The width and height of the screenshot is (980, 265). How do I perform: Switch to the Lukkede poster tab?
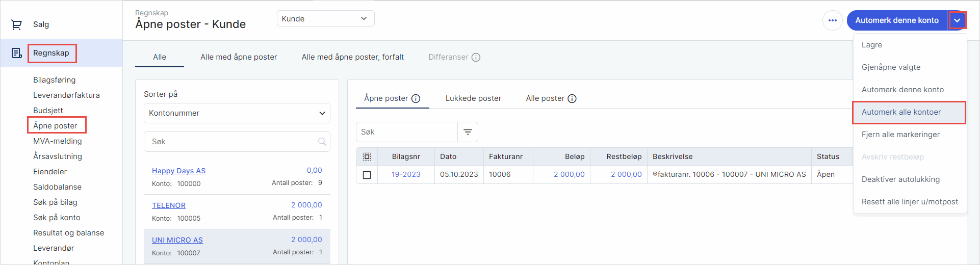tap(473, 98)
